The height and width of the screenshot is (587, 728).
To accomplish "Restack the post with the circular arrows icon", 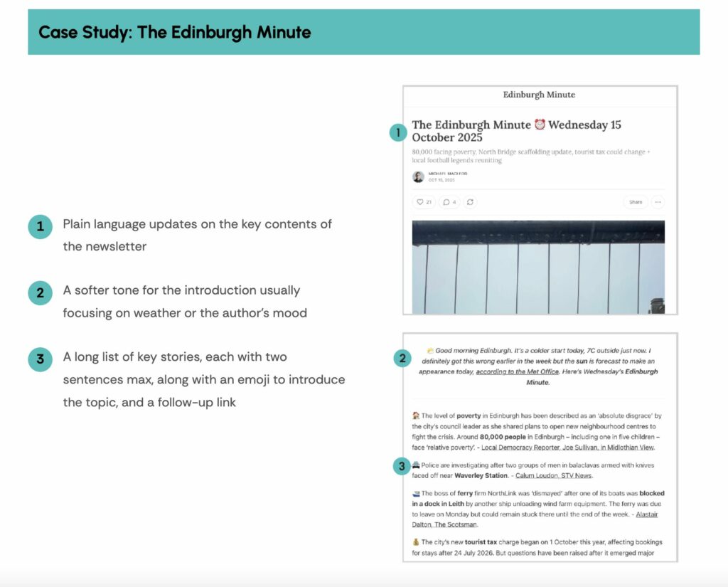I will tap(470, 202).
